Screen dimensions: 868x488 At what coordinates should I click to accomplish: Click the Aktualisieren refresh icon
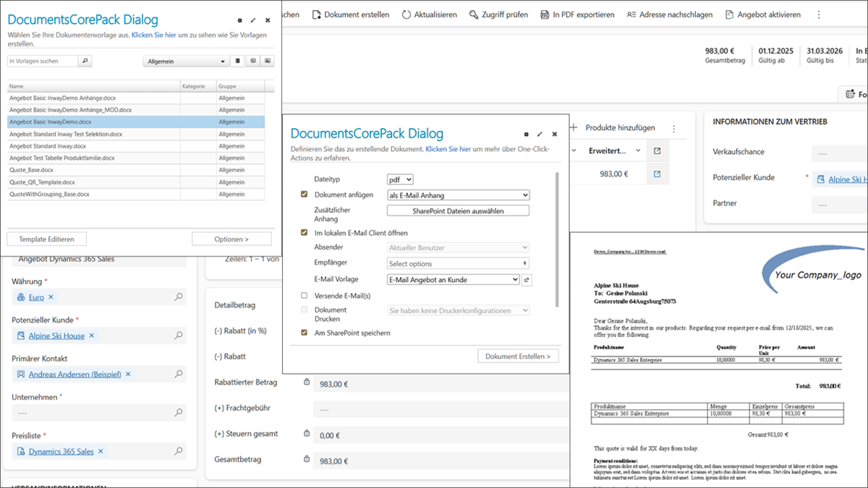[407, 14]
